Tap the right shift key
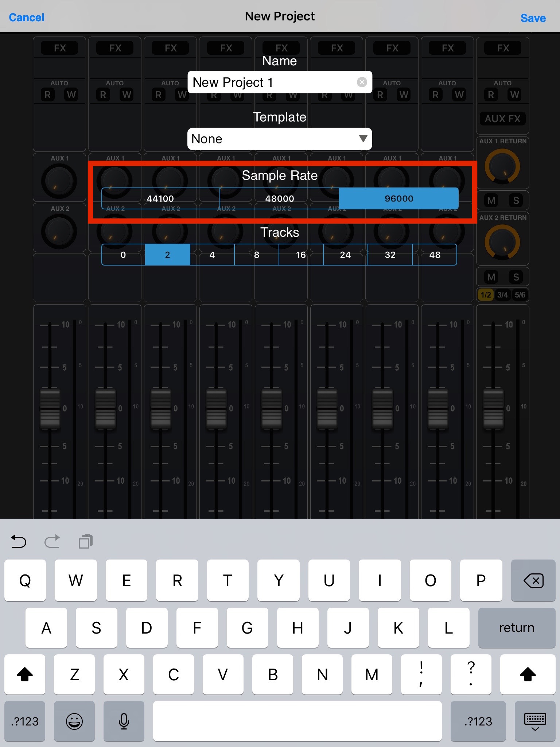The height and width of the screenshot is (747, 560). click(528, 674)
